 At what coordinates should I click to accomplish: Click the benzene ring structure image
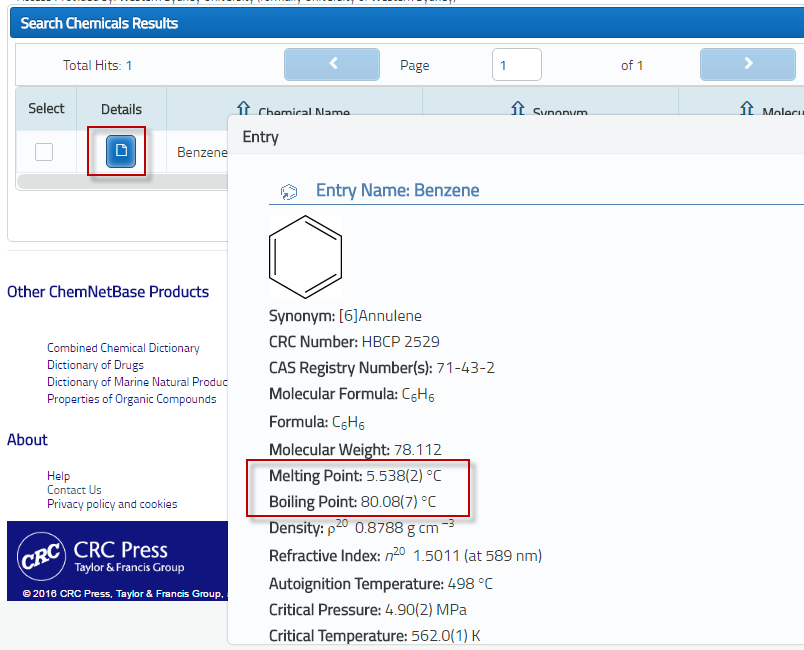(x=306, y=257)
